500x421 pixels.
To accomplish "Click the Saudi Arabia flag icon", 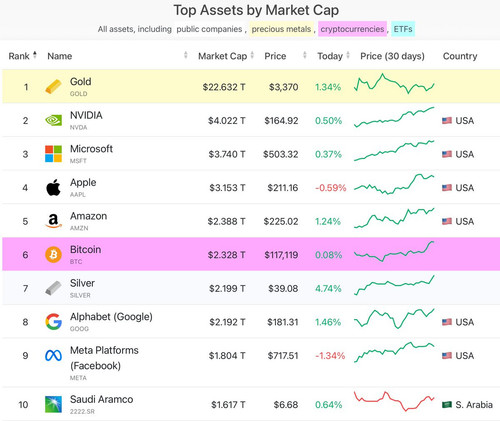I will point(447,404).
